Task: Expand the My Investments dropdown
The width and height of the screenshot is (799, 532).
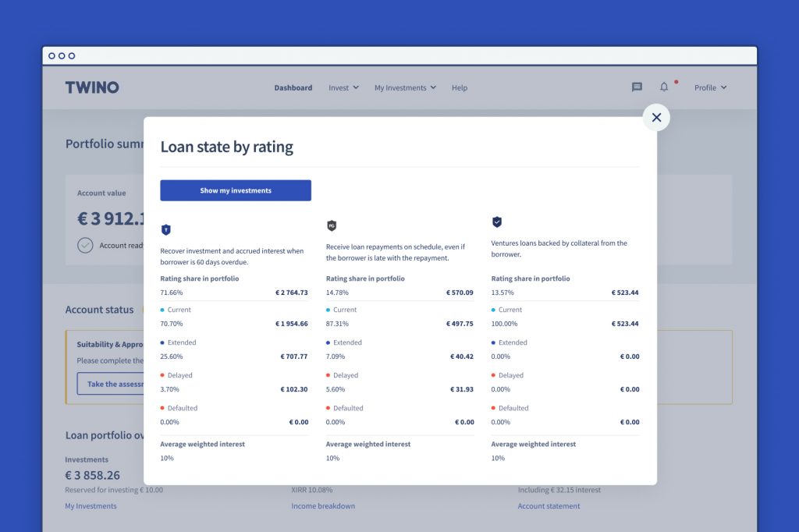Action: pyautogui.click(x=405, y=88)
